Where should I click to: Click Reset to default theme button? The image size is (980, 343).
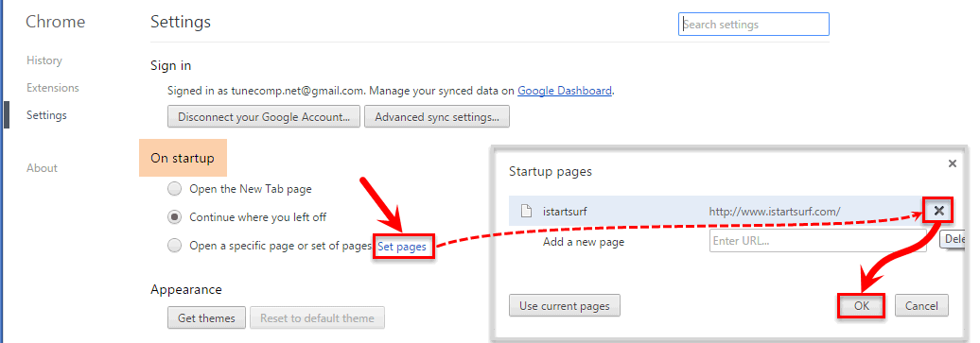coord(318,318)
